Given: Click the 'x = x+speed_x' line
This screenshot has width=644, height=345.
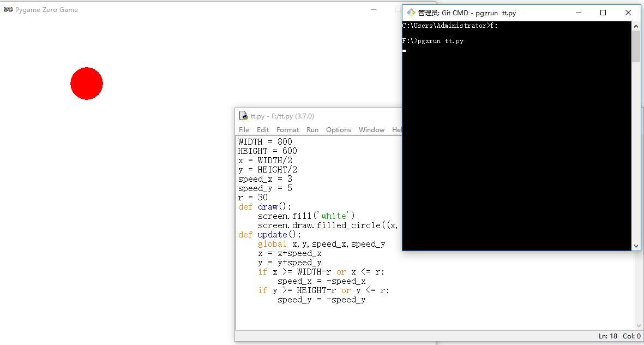Looking at the screenshot, I should (x=290, y=253).
